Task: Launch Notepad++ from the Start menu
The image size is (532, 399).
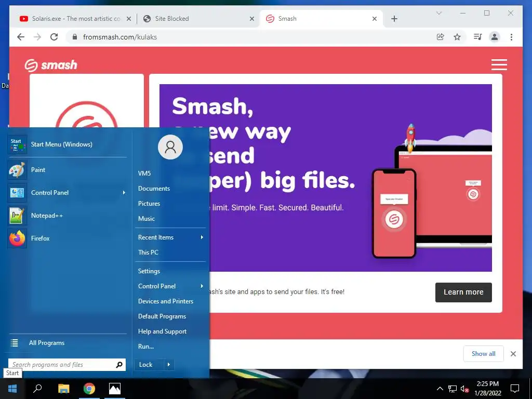Action: point(67,216)
